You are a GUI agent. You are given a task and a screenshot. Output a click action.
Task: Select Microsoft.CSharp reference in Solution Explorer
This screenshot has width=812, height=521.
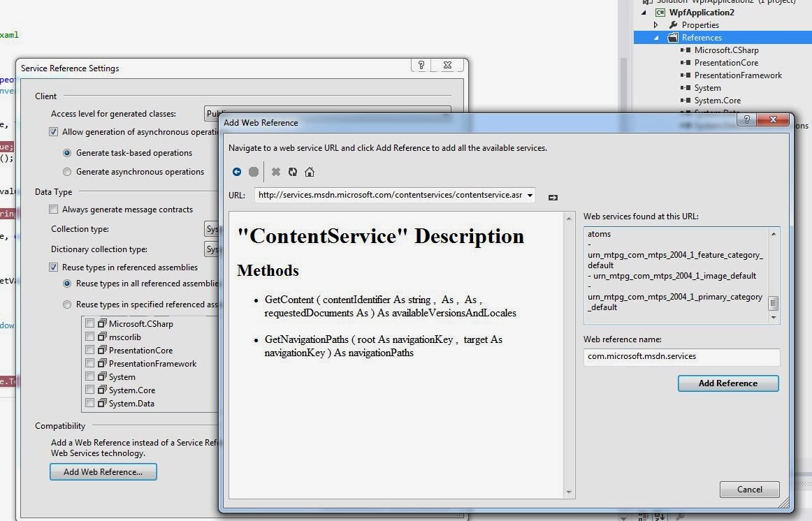pos(726,50)
